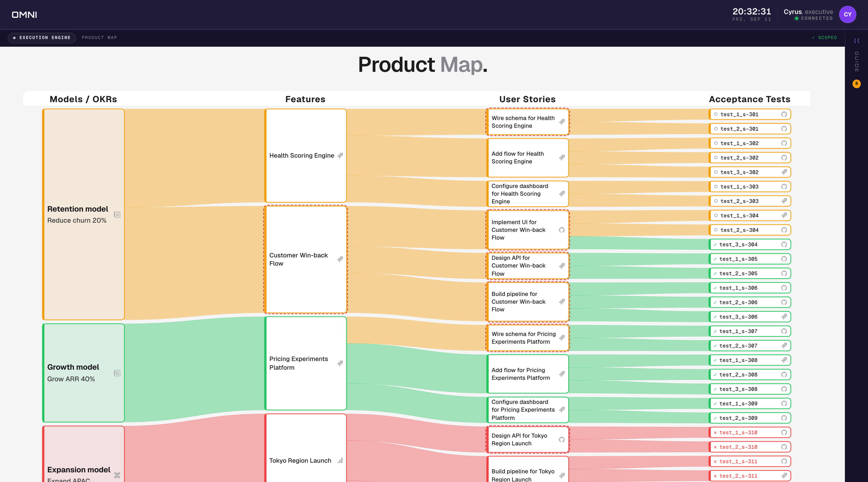Open Configure dashboard for Health Scoring Engine story
Screen dimensions: 868x482
click(528, 194)
